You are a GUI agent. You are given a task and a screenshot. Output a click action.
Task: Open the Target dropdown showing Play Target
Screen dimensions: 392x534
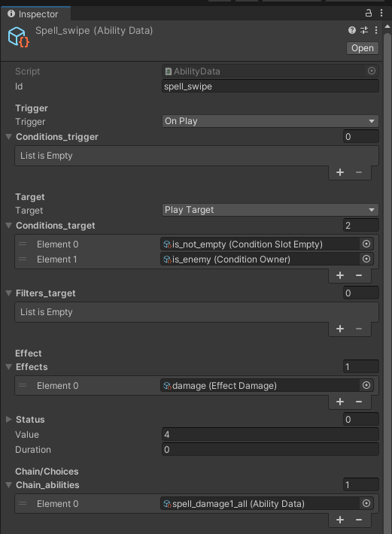pyautogui.click(x=270, y=210)
